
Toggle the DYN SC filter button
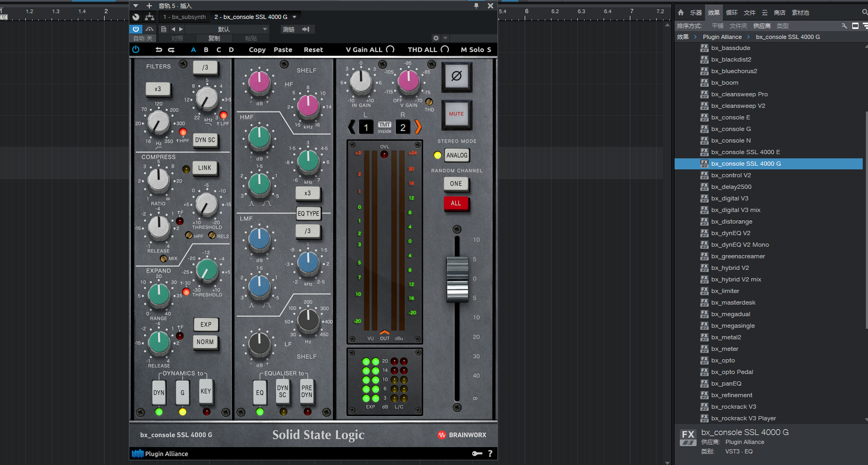point(205,140)
